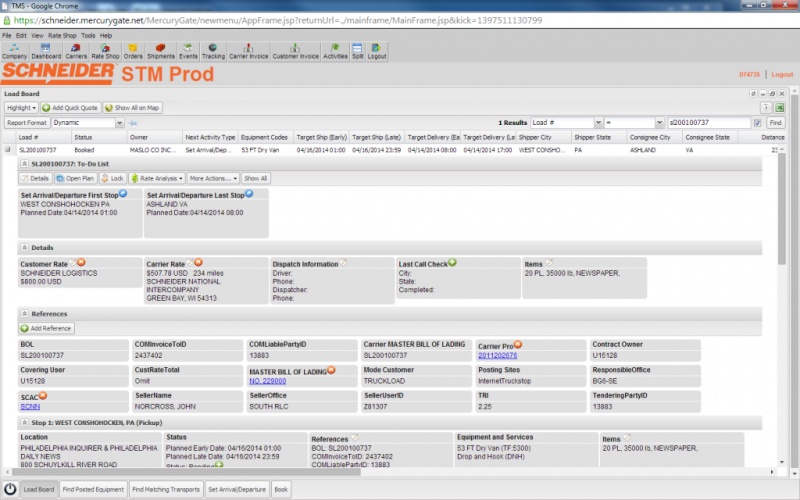Click the Activities toolbar icon
Screen dimensions: 800x500
[x=336, y=51]
